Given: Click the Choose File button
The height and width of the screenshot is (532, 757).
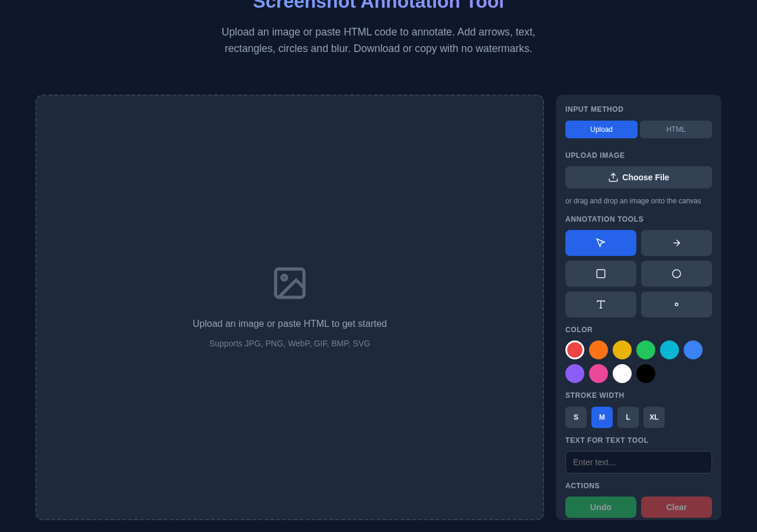Looking at the screenshot, I should coord(639,177).
